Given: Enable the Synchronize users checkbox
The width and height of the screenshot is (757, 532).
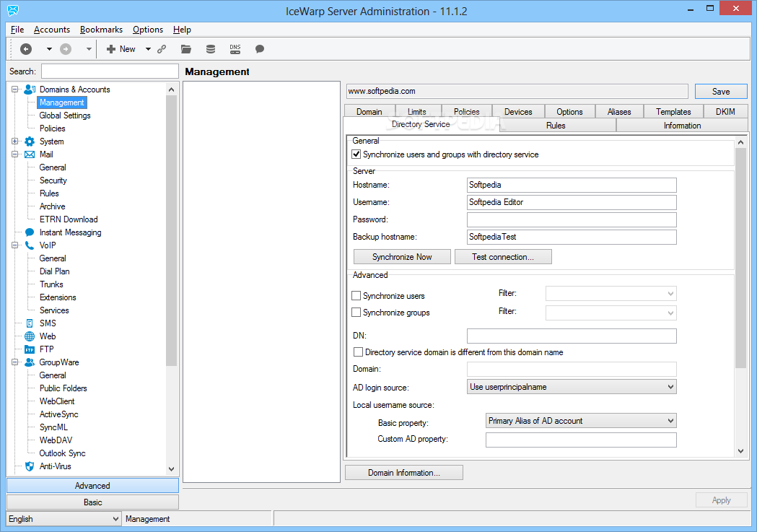Looking at the screenshot, I should pos(356,295).
